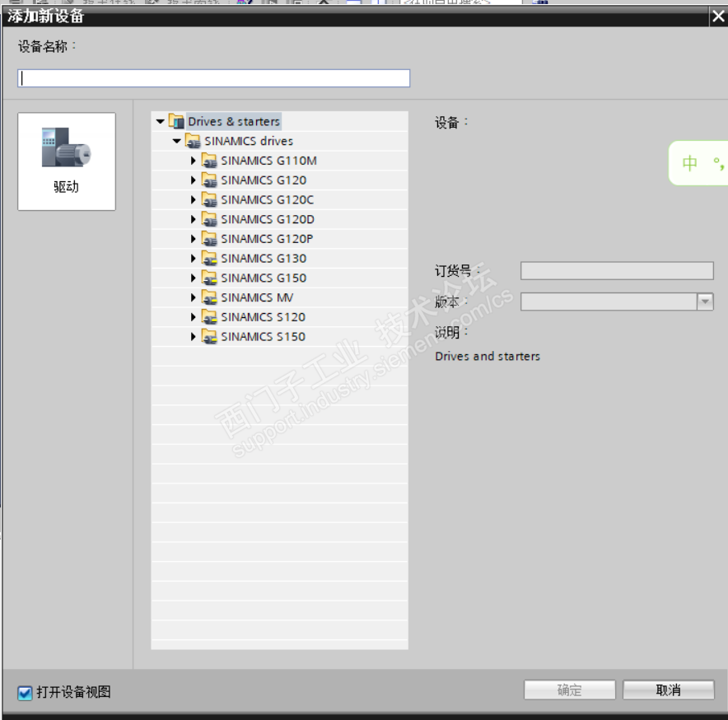Screen dimensions: 728x720
Task: Click the SINAMICS G120 folder icon
Action: (209, 180)
